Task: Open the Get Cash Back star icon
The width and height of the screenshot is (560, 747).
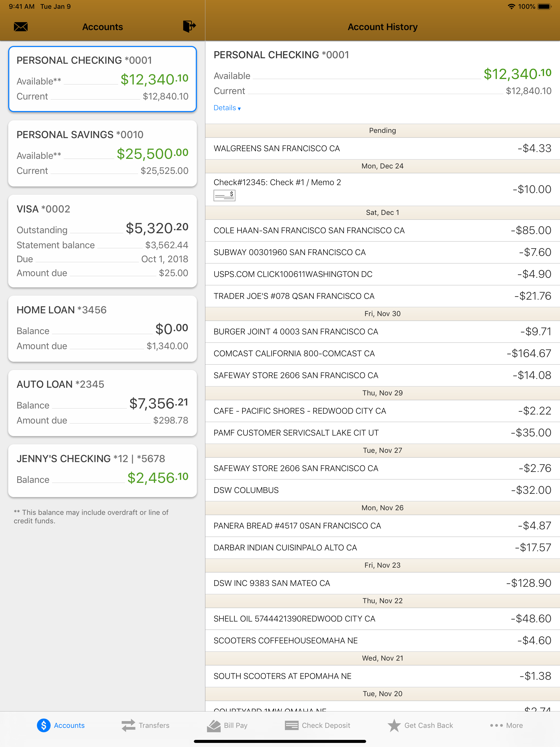Action: (394, 725)
